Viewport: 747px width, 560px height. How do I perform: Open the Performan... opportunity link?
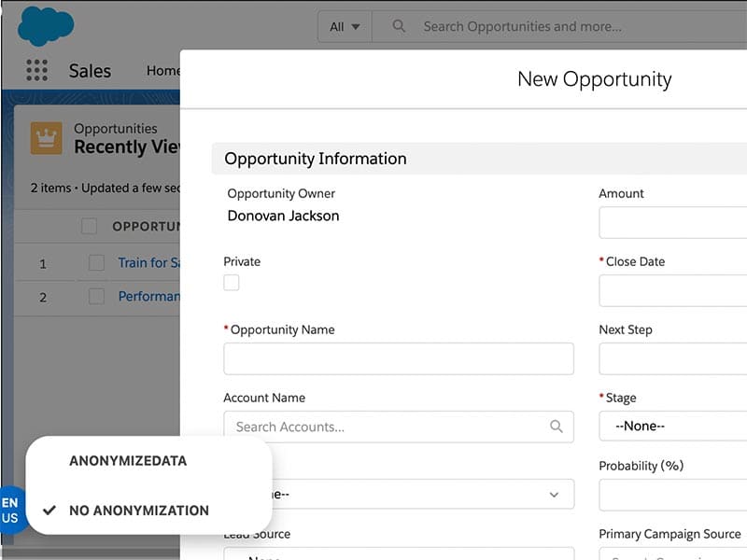pyautogui.click(x=148, y=297)
